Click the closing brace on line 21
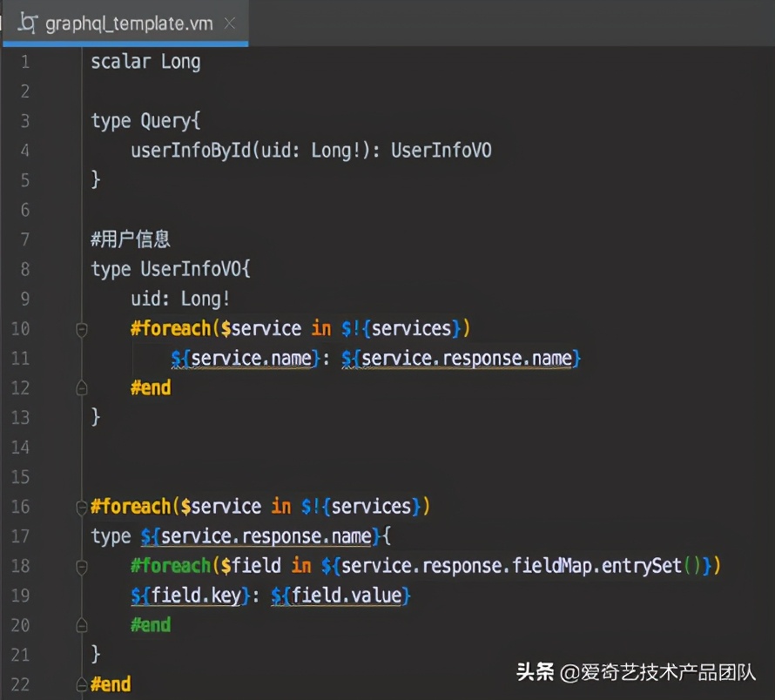 tap(96, 655)
